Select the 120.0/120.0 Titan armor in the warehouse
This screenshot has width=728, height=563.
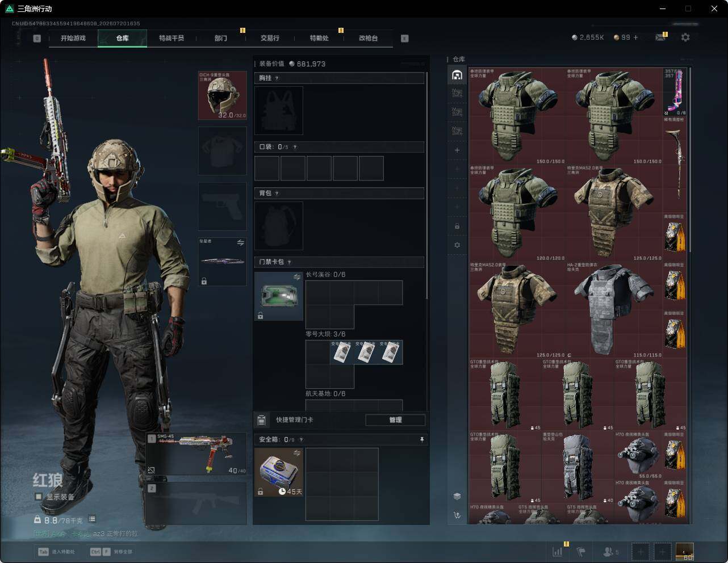click(517, 213)
